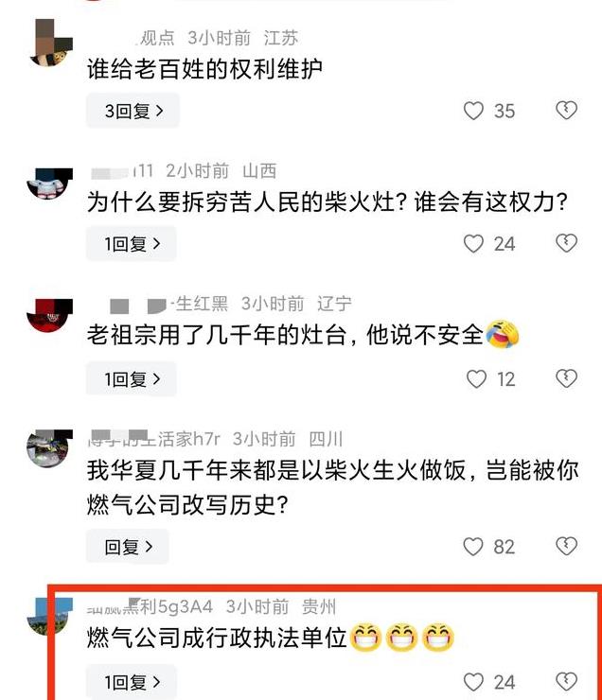Screen dimensions: 602x700
Task: Open username ending 5g3A4 profile
Action: [x=150, y=606]
